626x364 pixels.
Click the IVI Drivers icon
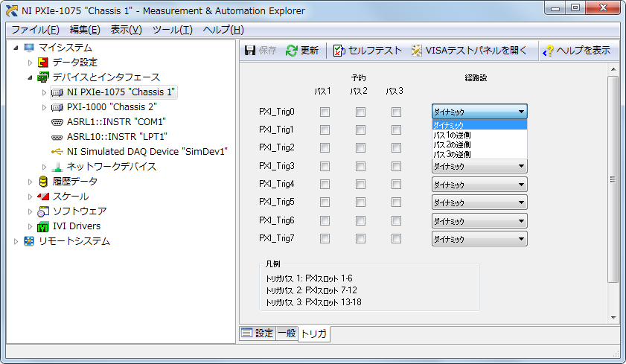point(42,227)
